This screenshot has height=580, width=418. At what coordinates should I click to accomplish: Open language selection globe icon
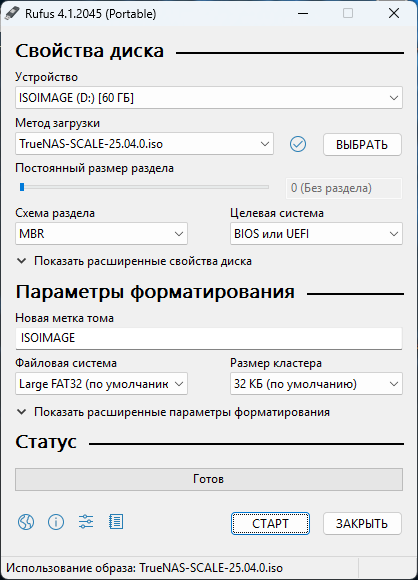(x=26, y=522)
